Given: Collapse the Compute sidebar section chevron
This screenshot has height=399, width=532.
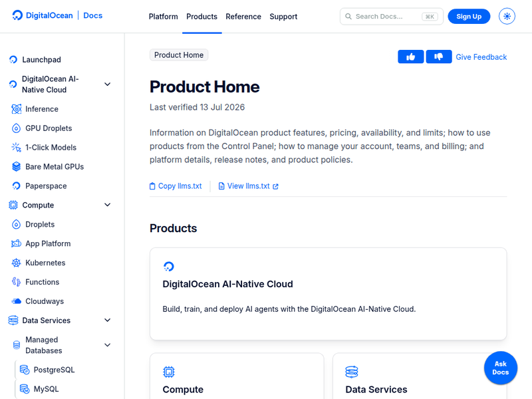Looking at the screenshot, I should (107, 205).
